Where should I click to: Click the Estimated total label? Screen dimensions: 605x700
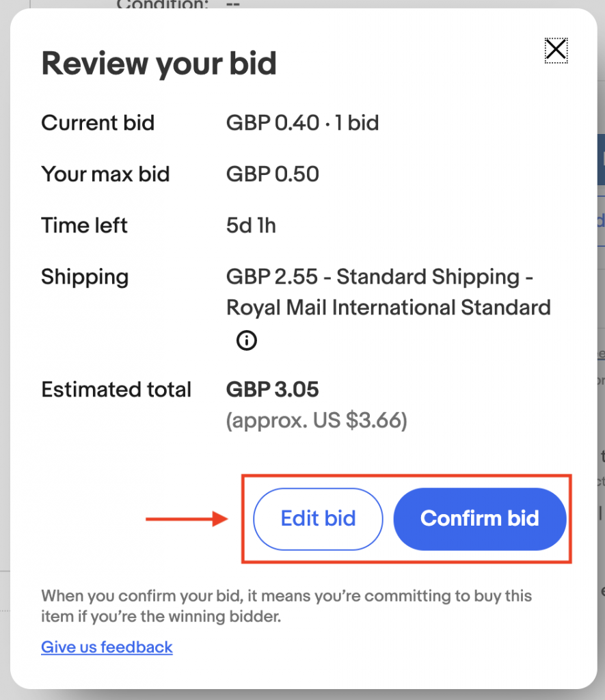click(x=116, y=390)
